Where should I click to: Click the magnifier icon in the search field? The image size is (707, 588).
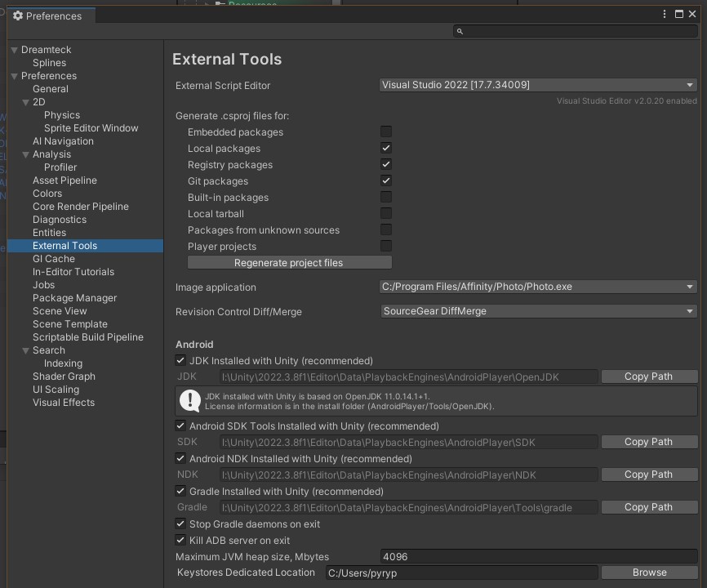pyautogui.click(x=460, y=31)
